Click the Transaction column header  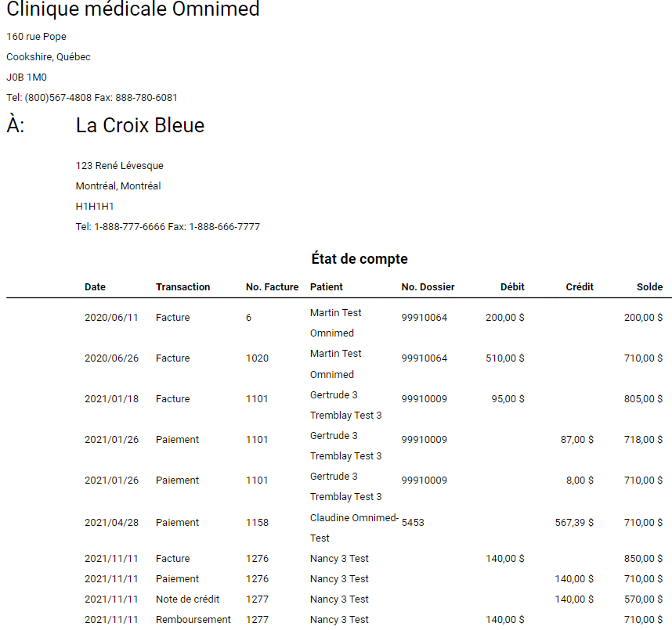click(x=182, y=287)
